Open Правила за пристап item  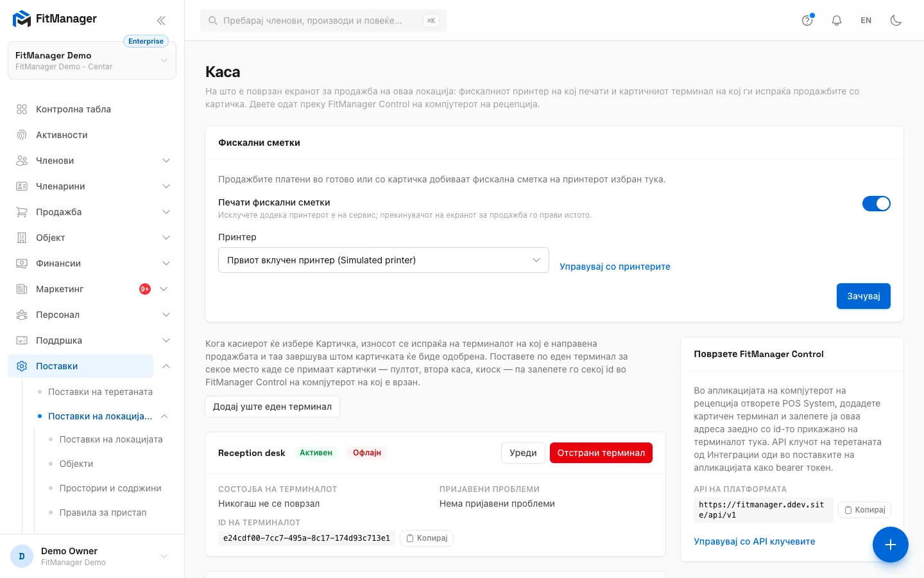[103, 512]
